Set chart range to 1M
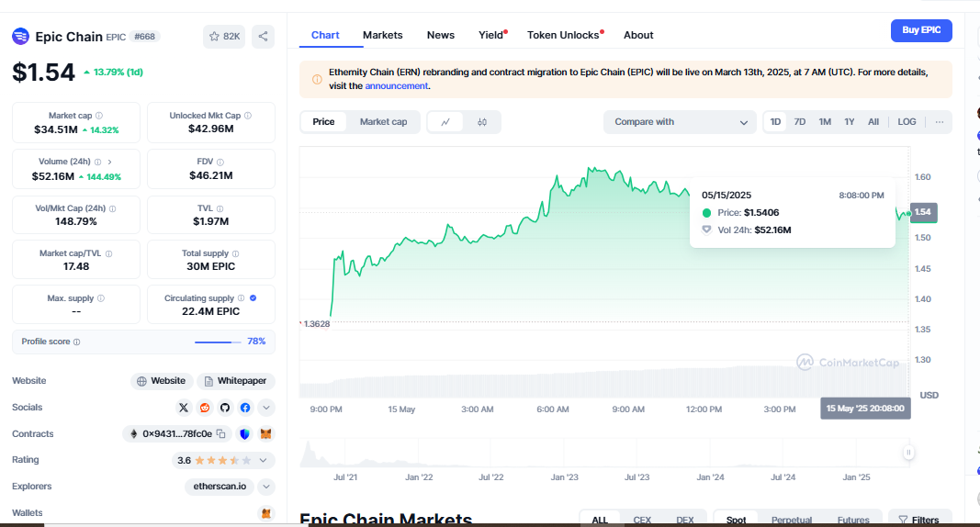Viewport: 980px width, 527px height. [825, 122]
